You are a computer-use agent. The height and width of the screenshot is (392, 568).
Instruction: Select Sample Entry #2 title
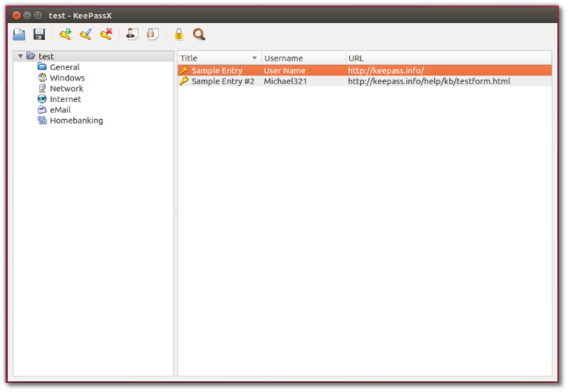(x=223, y=81)
